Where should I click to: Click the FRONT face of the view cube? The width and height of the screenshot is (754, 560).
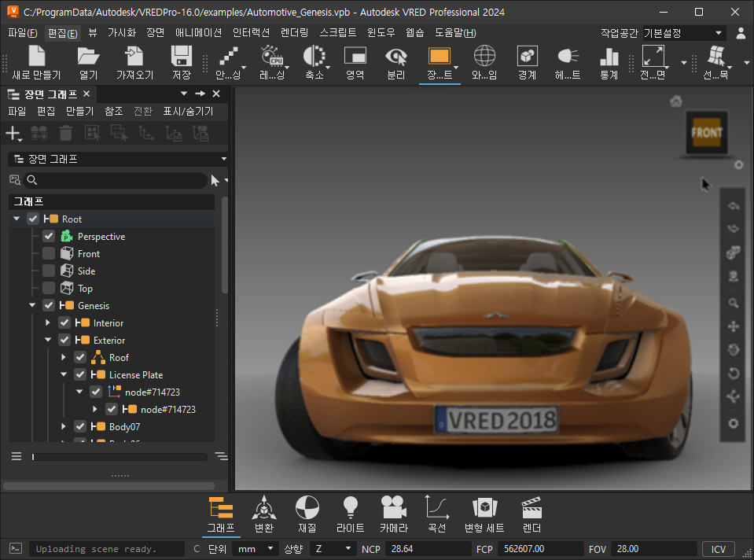[706, 133]
